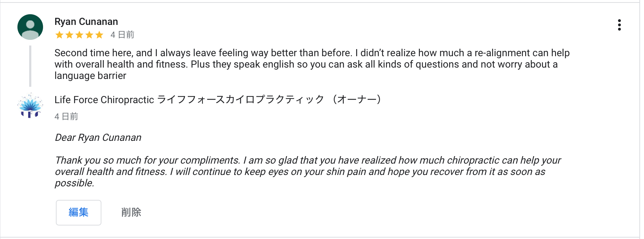Click Ryan Cunanan's profile avatar
644x239 pixels.
pos(30,27)
